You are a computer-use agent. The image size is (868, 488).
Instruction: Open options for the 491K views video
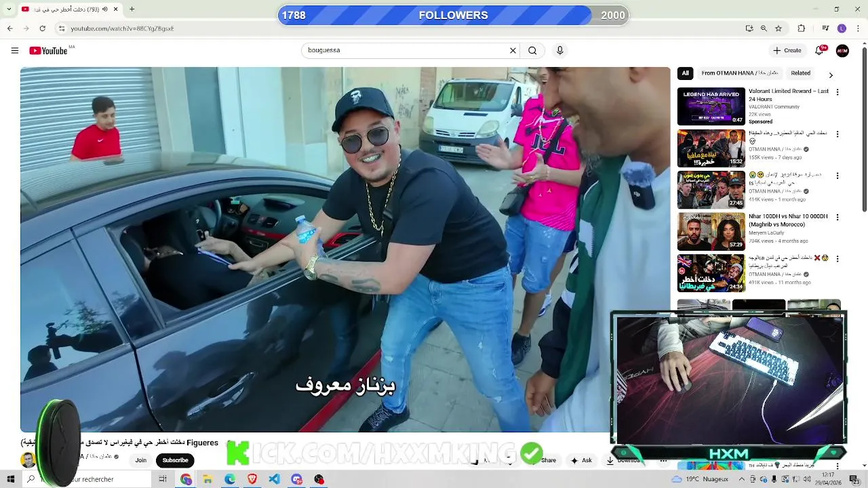837,259
